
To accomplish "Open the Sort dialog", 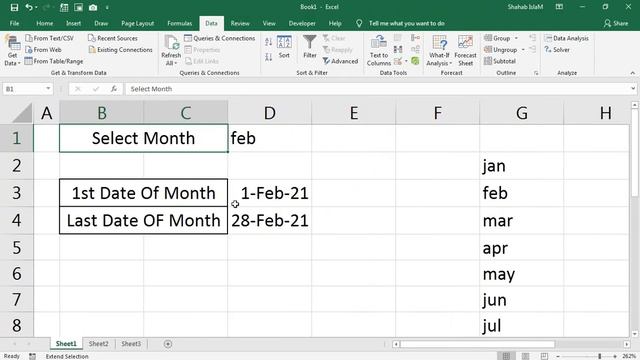I will coord(284,47).
